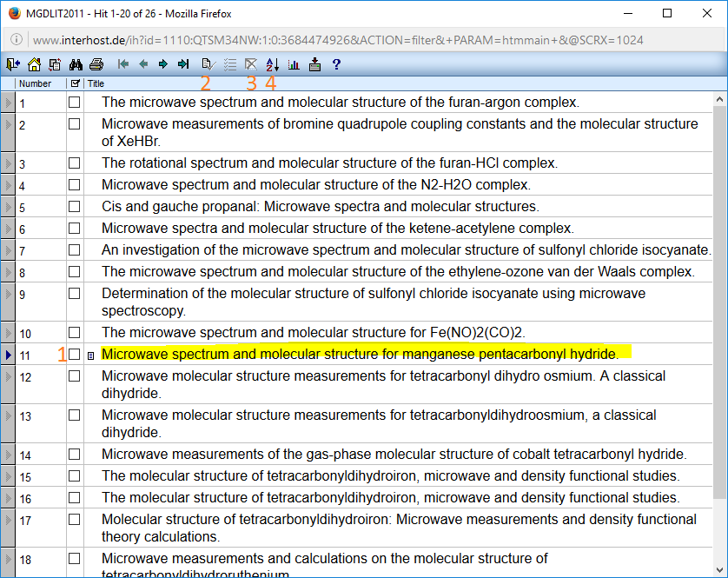728x578 pixels.
Task: Click the crossed-out box toolbar icon
Action: (251, 64)
